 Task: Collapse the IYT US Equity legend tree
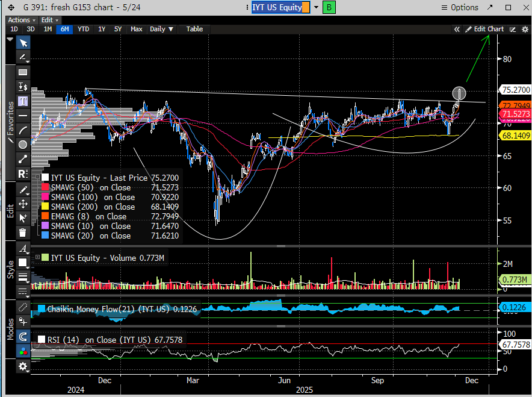coord(37,178)
